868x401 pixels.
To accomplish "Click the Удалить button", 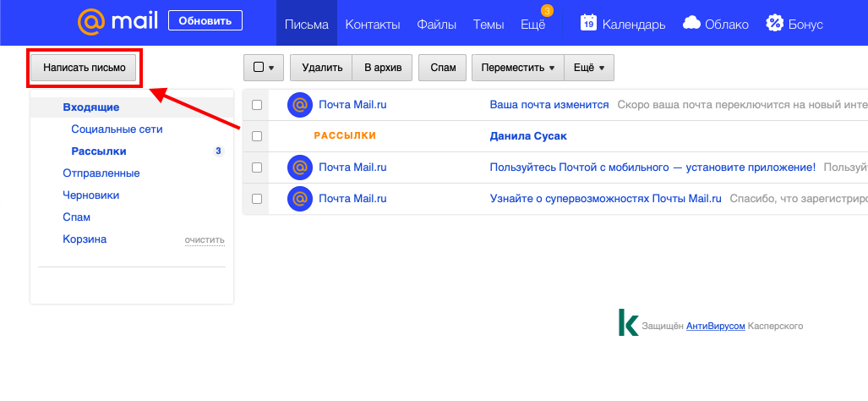I will 323,68.
